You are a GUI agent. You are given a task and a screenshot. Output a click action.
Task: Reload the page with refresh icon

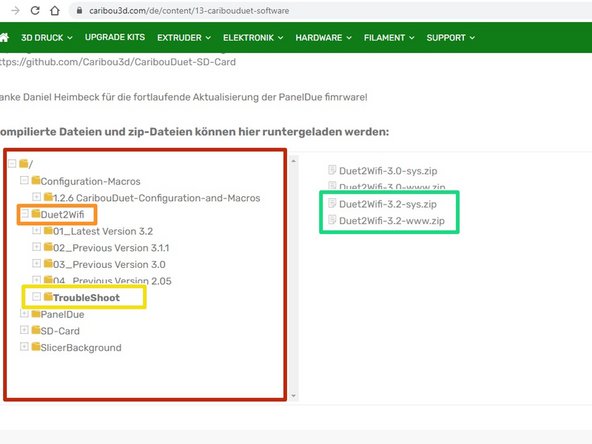tap(35, 11)
